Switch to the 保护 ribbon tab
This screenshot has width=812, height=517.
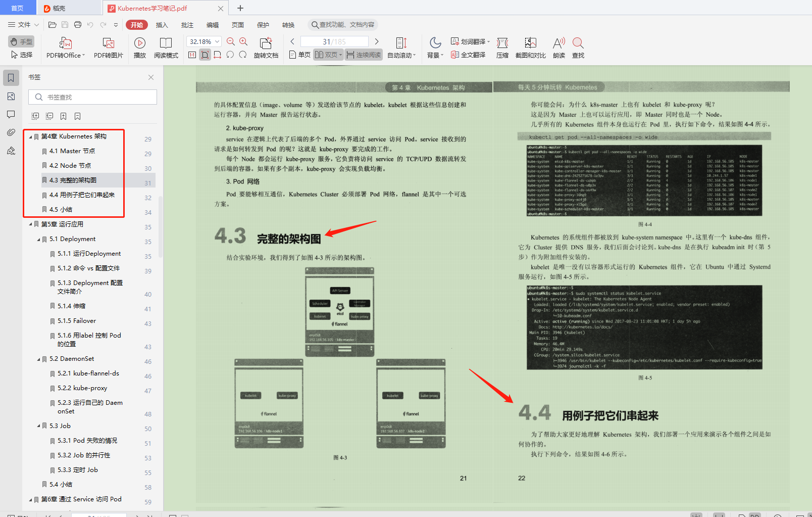click(263, 25)
